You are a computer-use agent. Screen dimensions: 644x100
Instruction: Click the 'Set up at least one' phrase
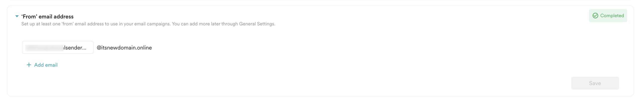pyautogui.click(x=41, y=24)
